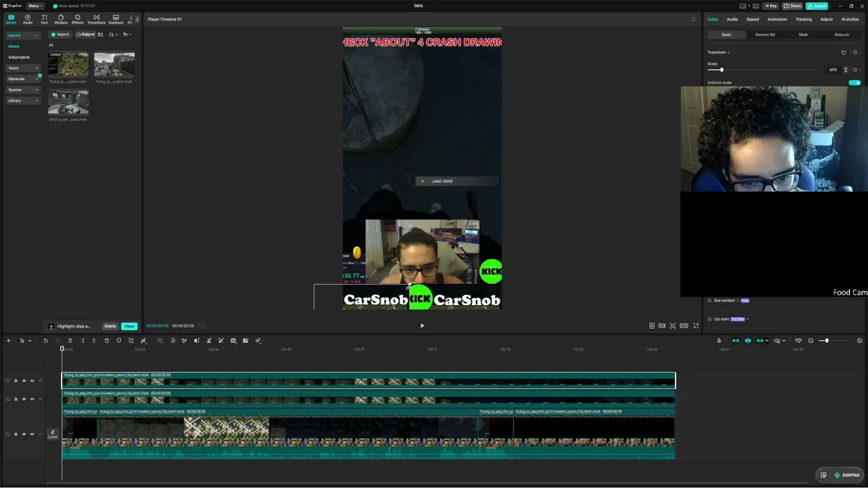The height and width of the screenshot is (488, 868).
Task: Show more tabs with the arrow after Captions
Action: [137, 19]
